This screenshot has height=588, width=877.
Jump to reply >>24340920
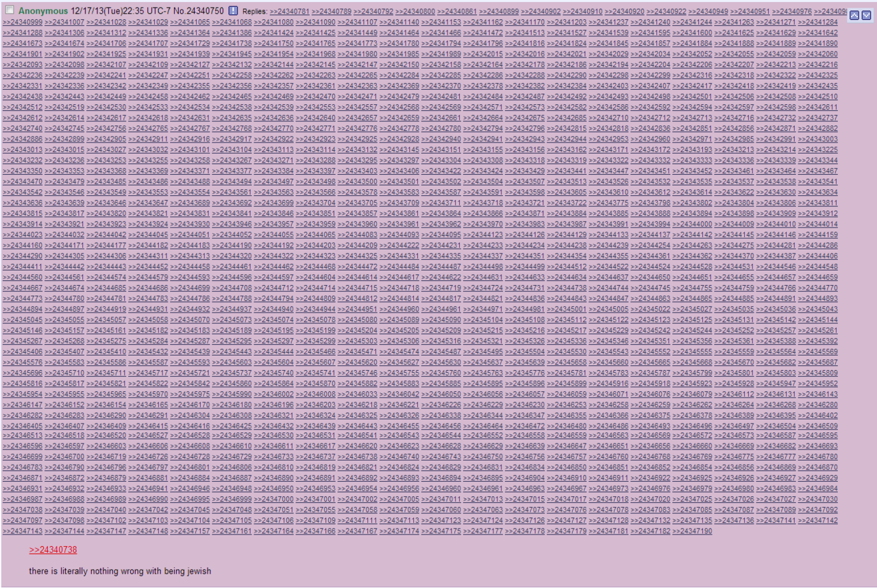[x=625, y=12]
